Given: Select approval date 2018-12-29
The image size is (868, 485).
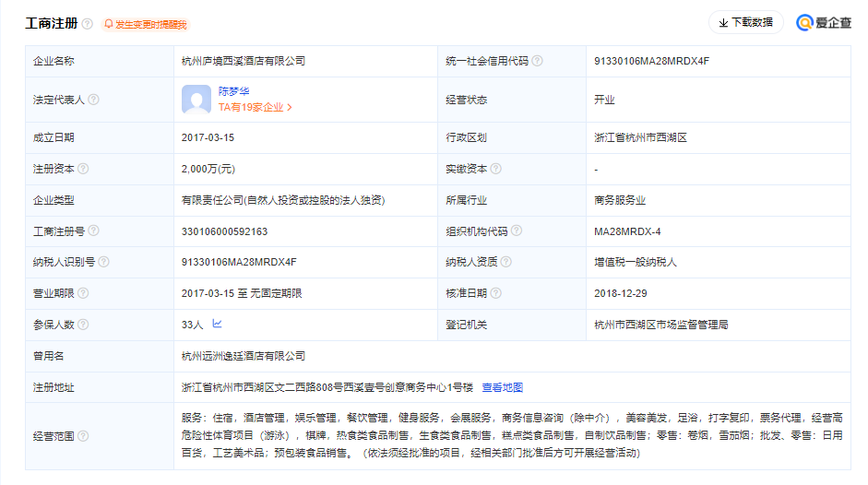Looking at the screenshot, I should point(621,293).
